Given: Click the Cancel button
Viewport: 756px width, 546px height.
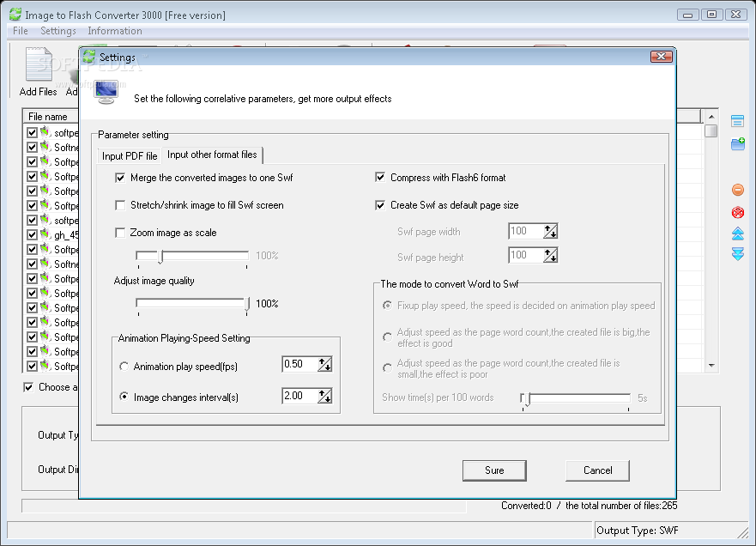Looking at the screenshot, I should click(x=597, y=470).
